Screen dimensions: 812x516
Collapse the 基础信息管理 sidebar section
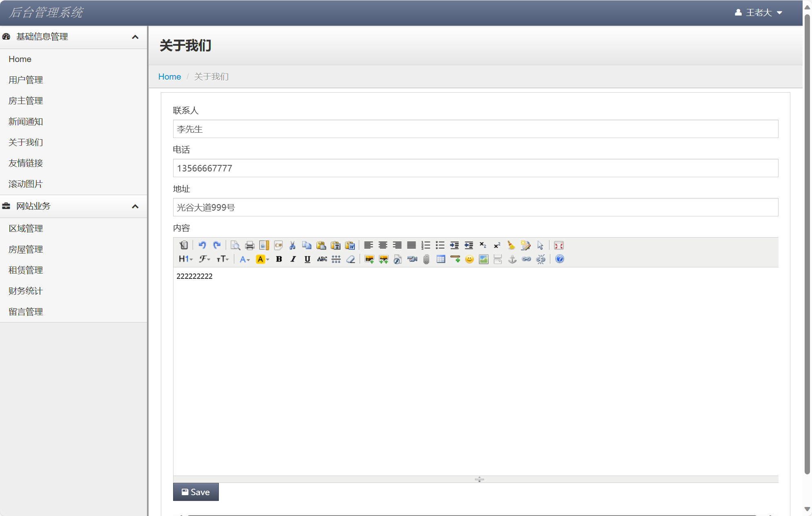[x=135, y=37]
